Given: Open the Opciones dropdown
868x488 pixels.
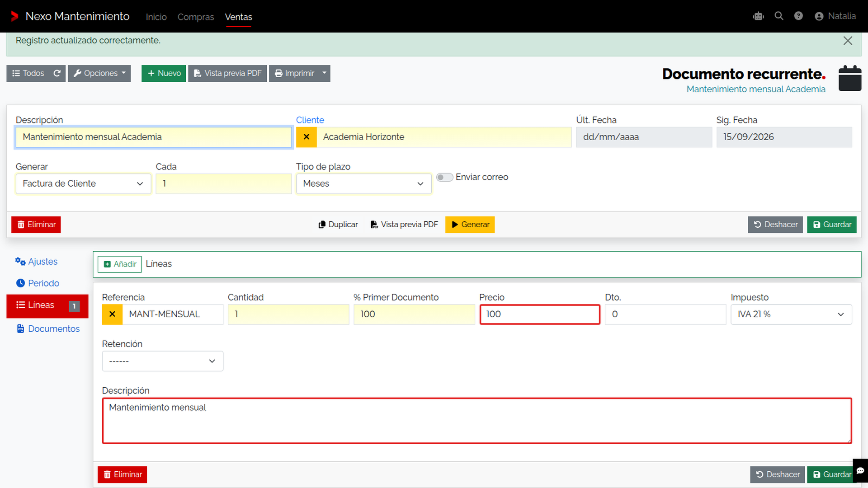Looking at the screenshot, I should pyautogui.click(x=99, y=73).
